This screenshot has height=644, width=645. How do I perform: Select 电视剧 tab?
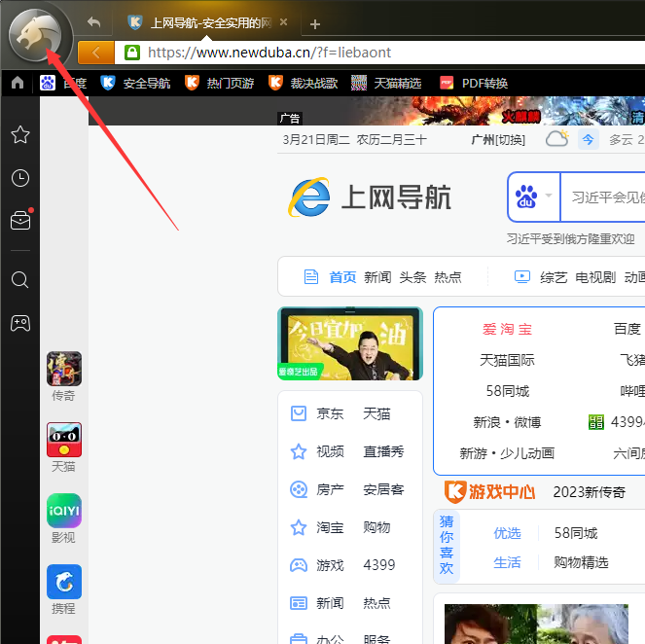click(595, 277)
